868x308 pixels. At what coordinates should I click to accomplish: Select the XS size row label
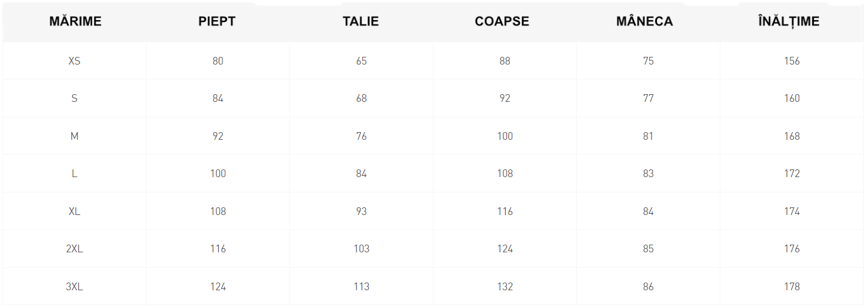[x=74, y=61]
